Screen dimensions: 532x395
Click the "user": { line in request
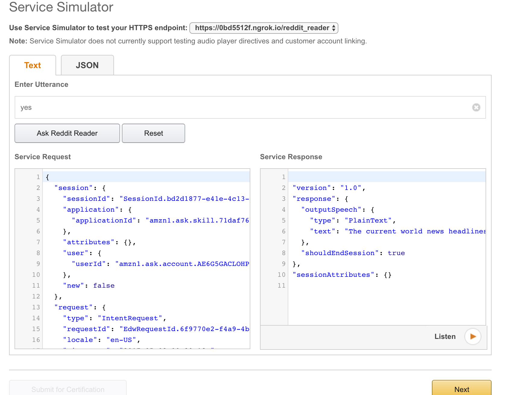(x=82, y=253)
